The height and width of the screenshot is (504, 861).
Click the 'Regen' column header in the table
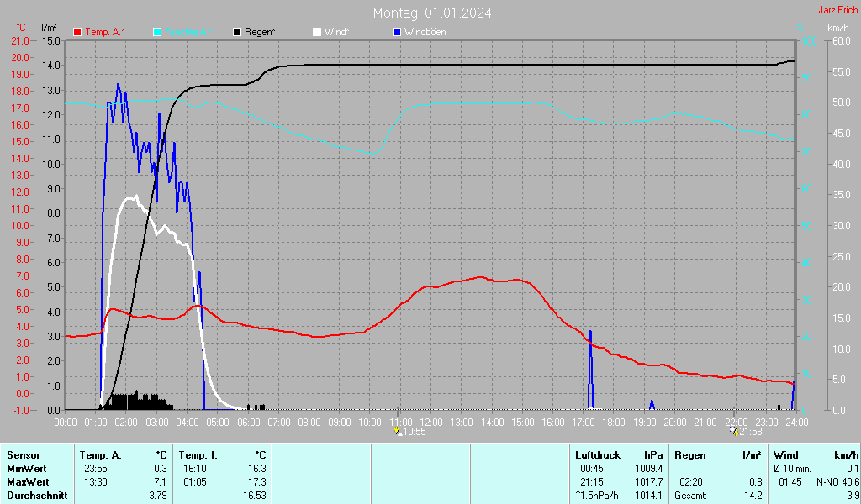click(689, 455)
